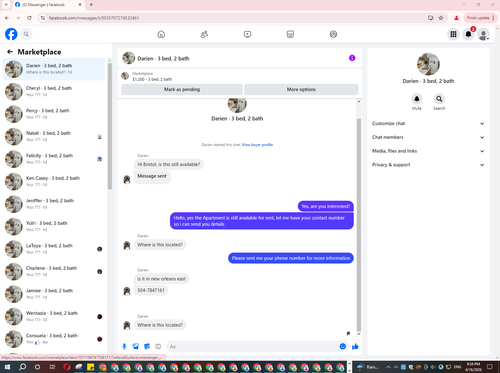This screenshot has height=373, width=500.
Task: Bookmark this page with the star icon
Action: (x=441, y=18)
